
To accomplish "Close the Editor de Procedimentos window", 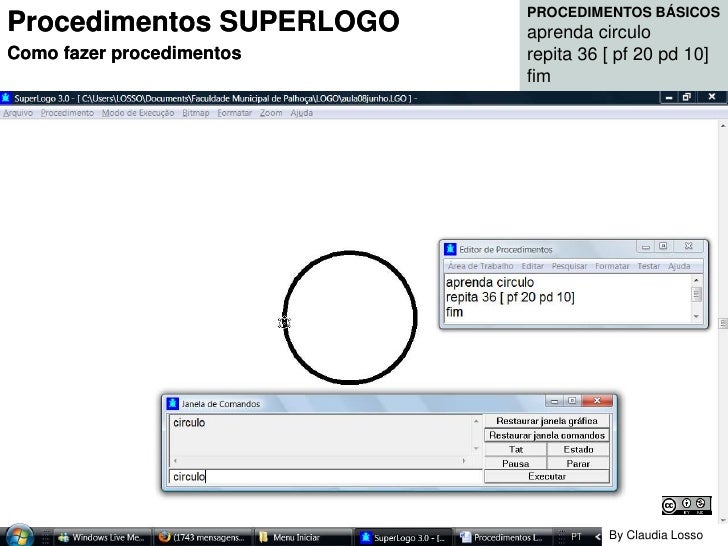I will point(689,246).
